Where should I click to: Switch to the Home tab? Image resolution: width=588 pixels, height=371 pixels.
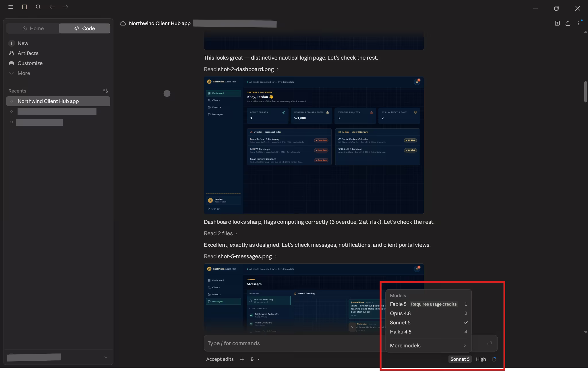coord(33,28)
